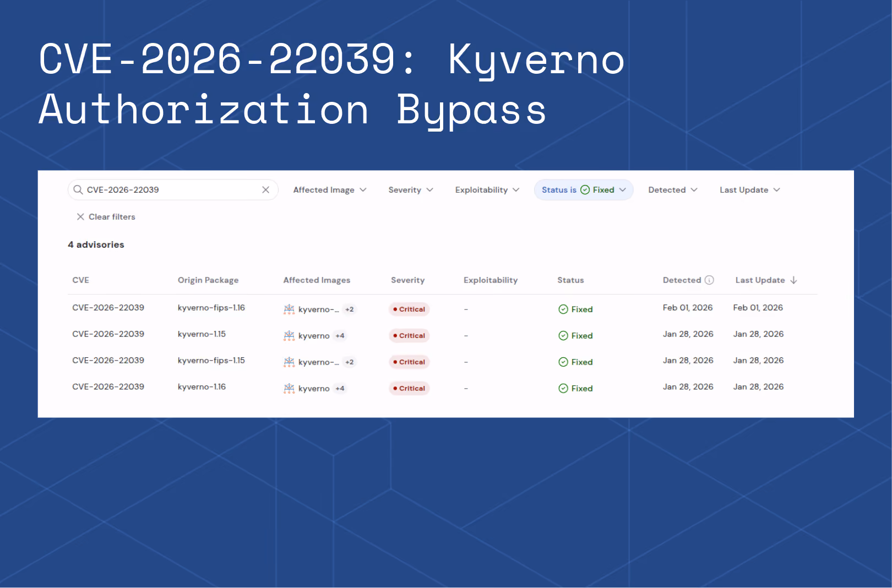Click Critical badge in kyverno-1.16 row
The height and width of the screenshot is (588, 892).
tap(409, 389)
